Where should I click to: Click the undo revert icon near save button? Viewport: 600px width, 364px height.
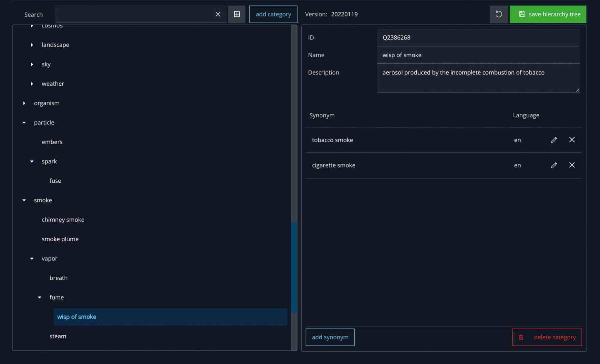point(499,14)
